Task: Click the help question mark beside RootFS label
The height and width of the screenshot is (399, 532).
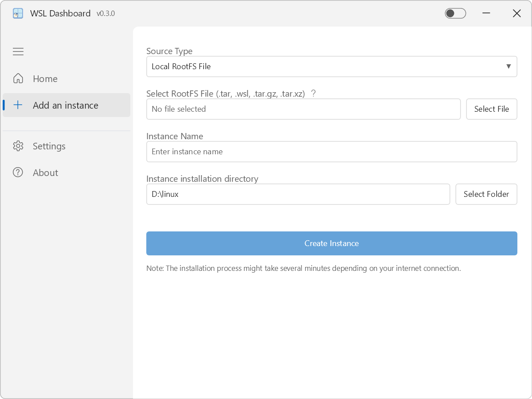Action: (x=313, y=94)
